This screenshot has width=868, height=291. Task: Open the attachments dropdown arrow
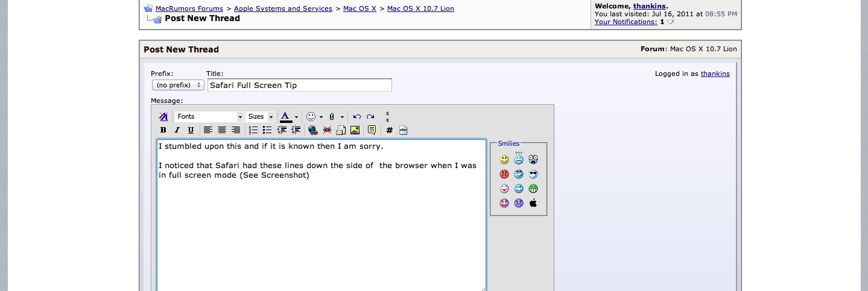tap(342, 117)
